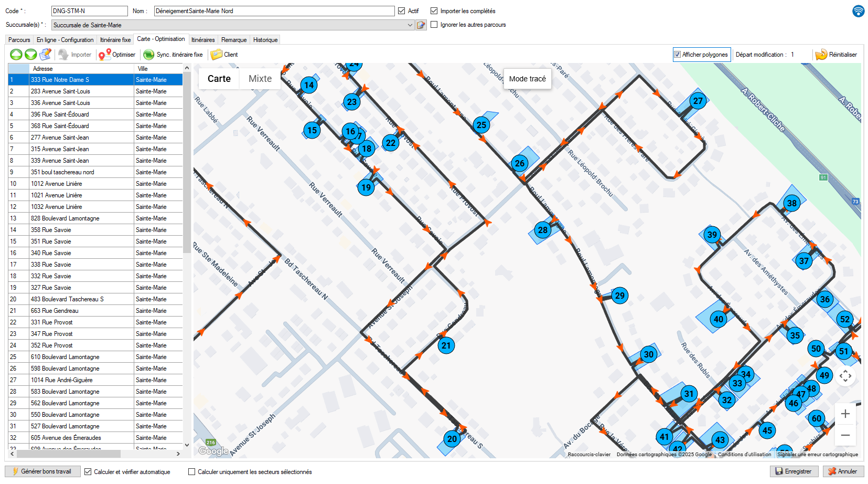Click Sync. itinéraire fixe
Image resolution: width=868 pixels, height=484 pixels.
(173, 55)
